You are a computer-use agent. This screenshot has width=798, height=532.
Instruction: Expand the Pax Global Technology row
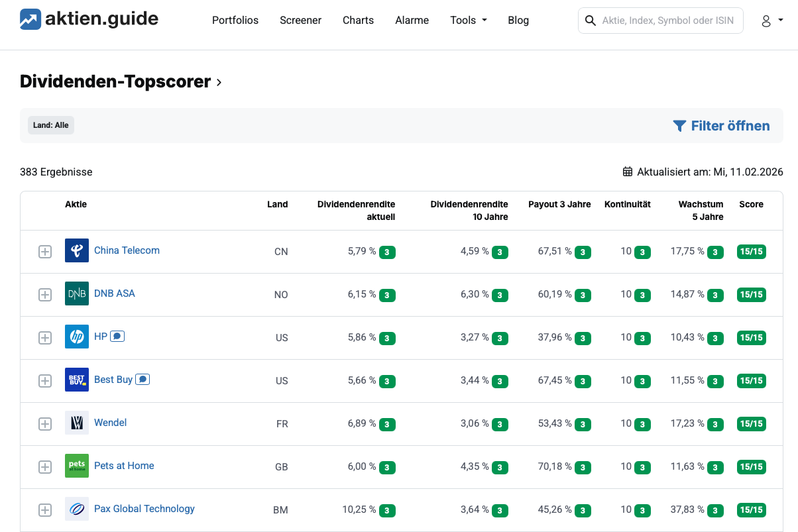[45, 510]
